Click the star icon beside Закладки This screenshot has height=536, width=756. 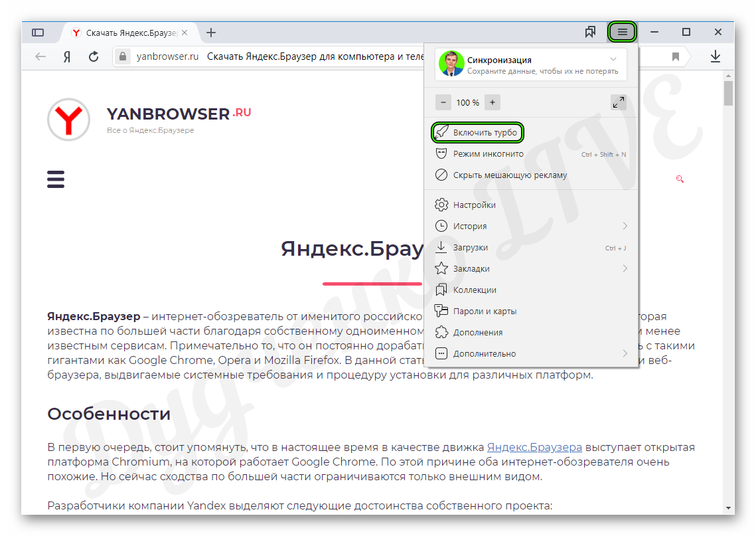coord(441,268)
